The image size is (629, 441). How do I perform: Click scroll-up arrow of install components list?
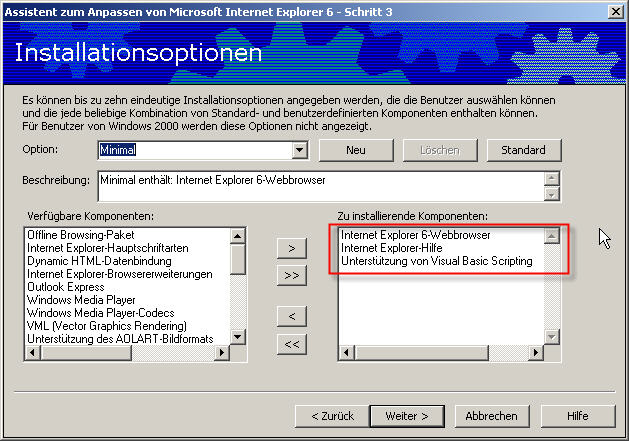(x=552, y=236)
